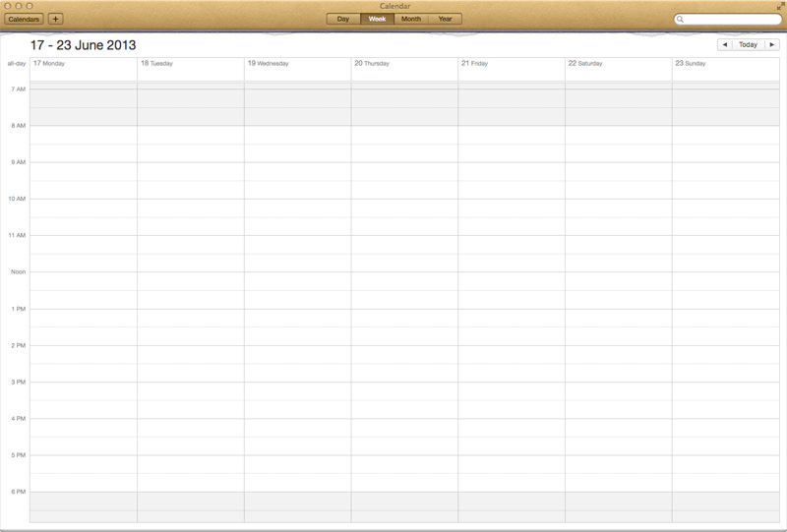The width and height of the screenshot is (787, 532).
Task: Select the 22 Saturday column header
Action: click(619, 69)
